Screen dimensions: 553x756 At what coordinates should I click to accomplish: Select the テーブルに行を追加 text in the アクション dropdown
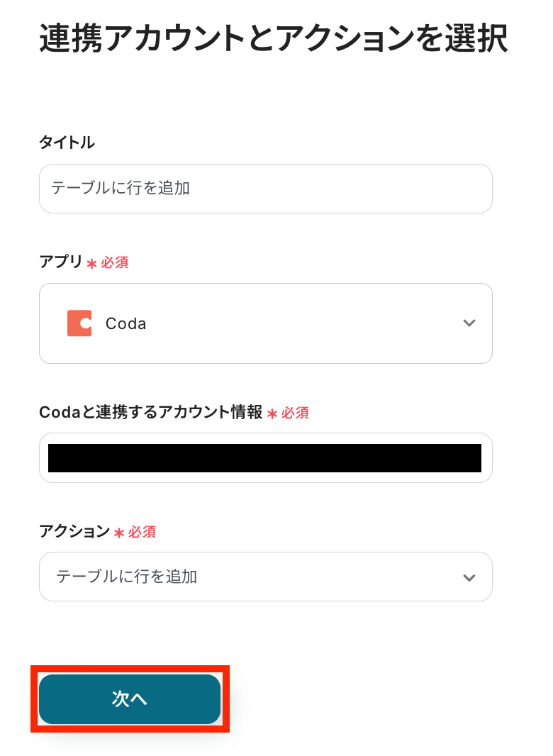pos(127,577)
